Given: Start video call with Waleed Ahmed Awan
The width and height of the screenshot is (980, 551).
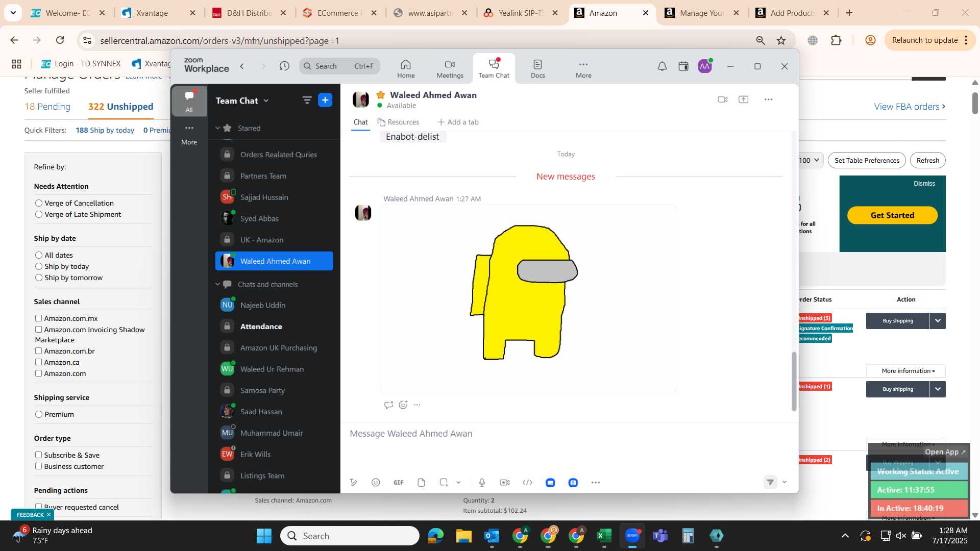Looking at the screenshot, I should point(722,99).
